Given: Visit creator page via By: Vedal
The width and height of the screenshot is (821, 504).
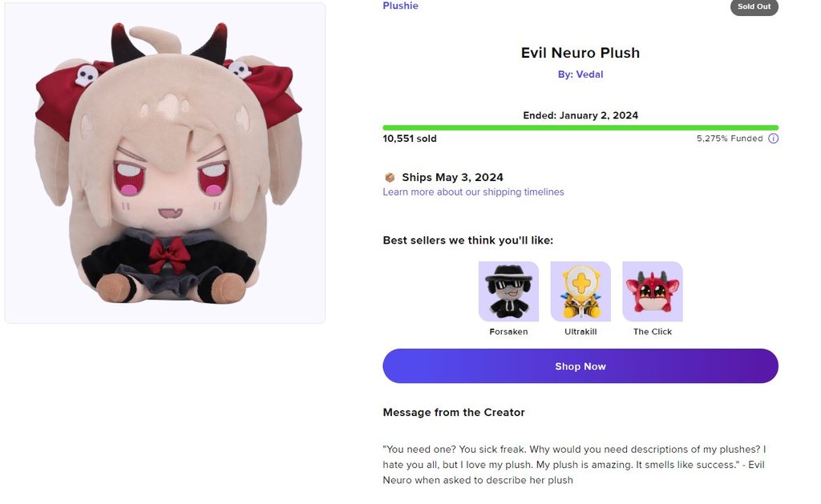Looking at the screenshot, I should click(x=580, y=75).
